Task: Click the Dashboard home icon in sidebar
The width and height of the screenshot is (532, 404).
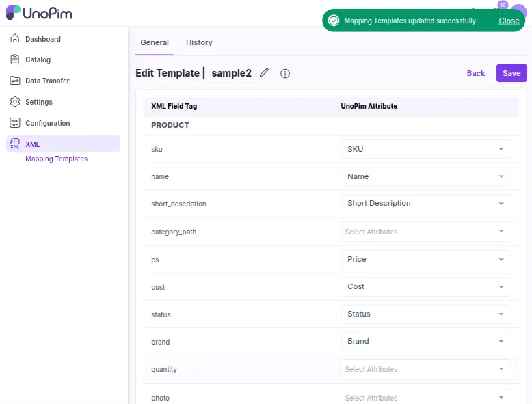Action: click(15, 39)
